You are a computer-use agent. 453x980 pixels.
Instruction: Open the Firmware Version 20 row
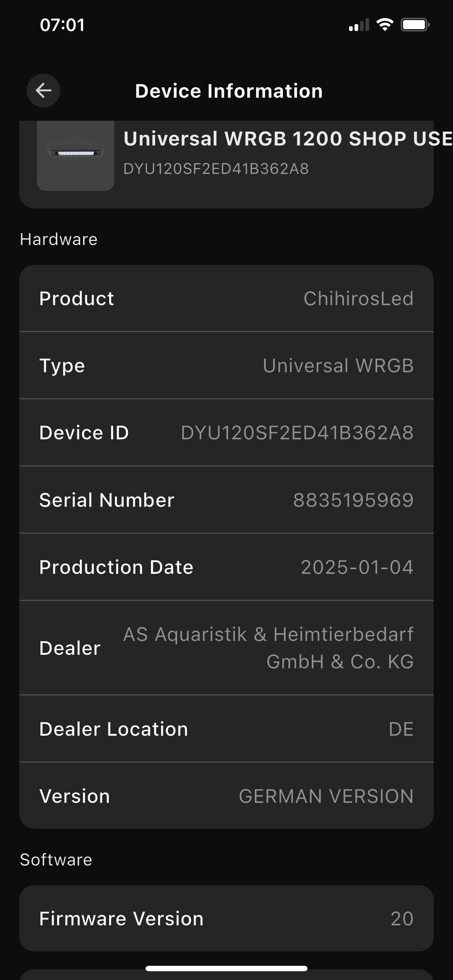[x=226, y=918]
